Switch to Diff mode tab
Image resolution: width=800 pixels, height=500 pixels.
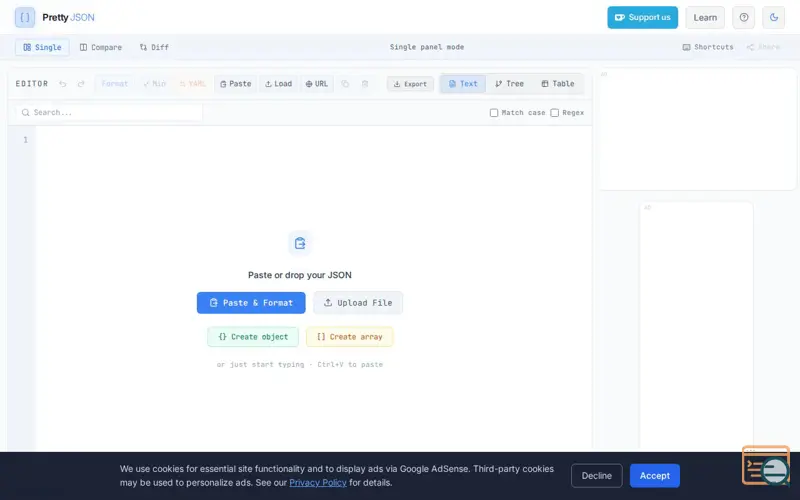tap(154, 47)
